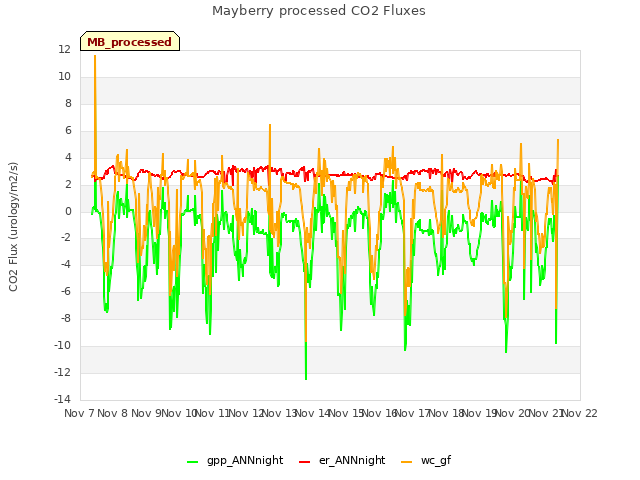Click the y-axis value -10
This screenshot has width=640, height=480.
tap(62, 345)
